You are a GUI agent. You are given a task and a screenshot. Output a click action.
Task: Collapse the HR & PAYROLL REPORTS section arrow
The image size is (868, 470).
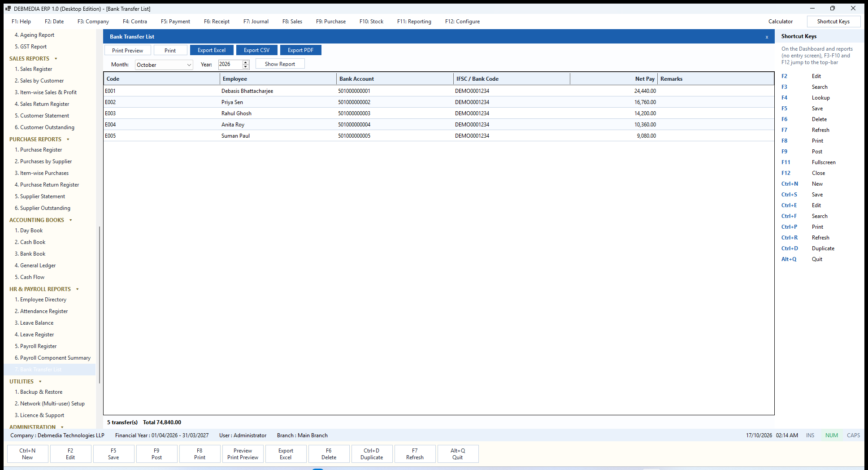click(x=78, y=289)
